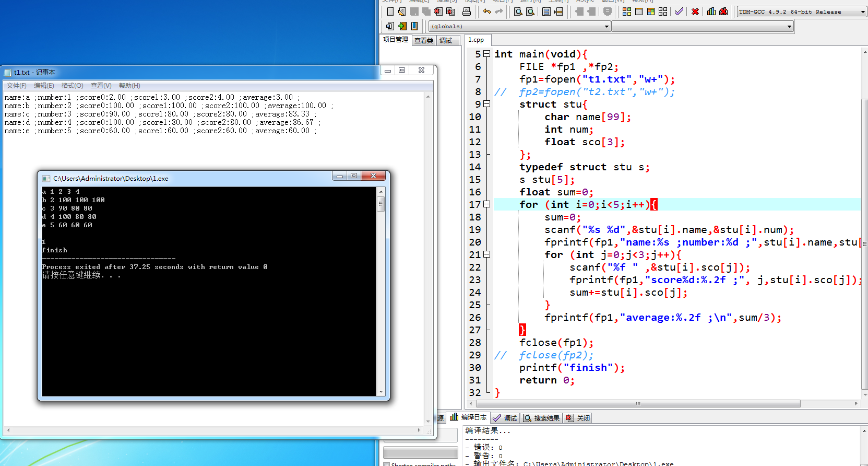Collapse the main function fold at line 5

(x=487, y=54)
